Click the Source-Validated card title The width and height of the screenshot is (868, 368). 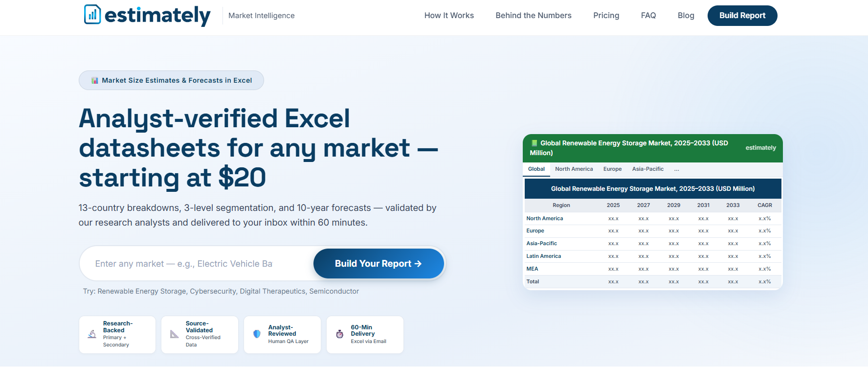(x=199, y=327)
